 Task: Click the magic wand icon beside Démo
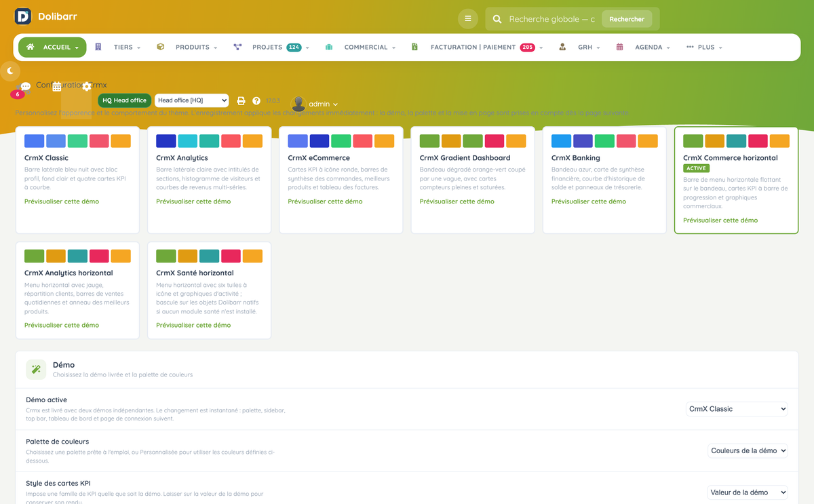pos(36,369)
